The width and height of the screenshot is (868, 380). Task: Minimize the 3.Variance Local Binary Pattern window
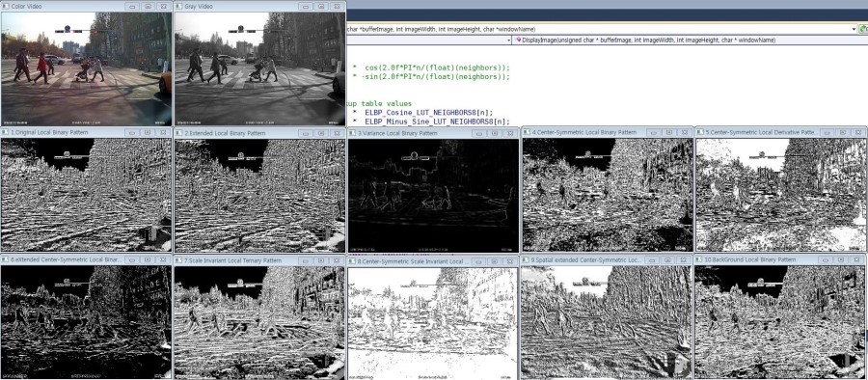479,133
